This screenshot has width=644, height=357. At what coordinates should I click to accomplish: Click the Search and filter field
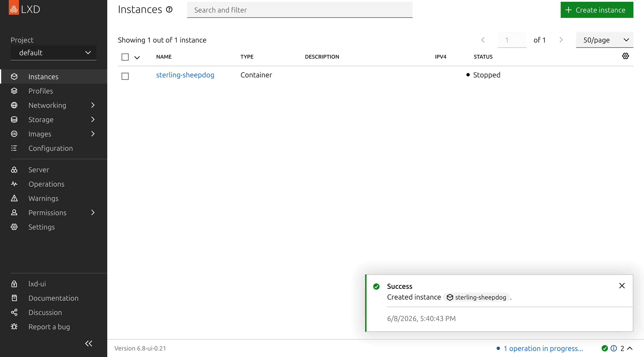click(300, 10)
